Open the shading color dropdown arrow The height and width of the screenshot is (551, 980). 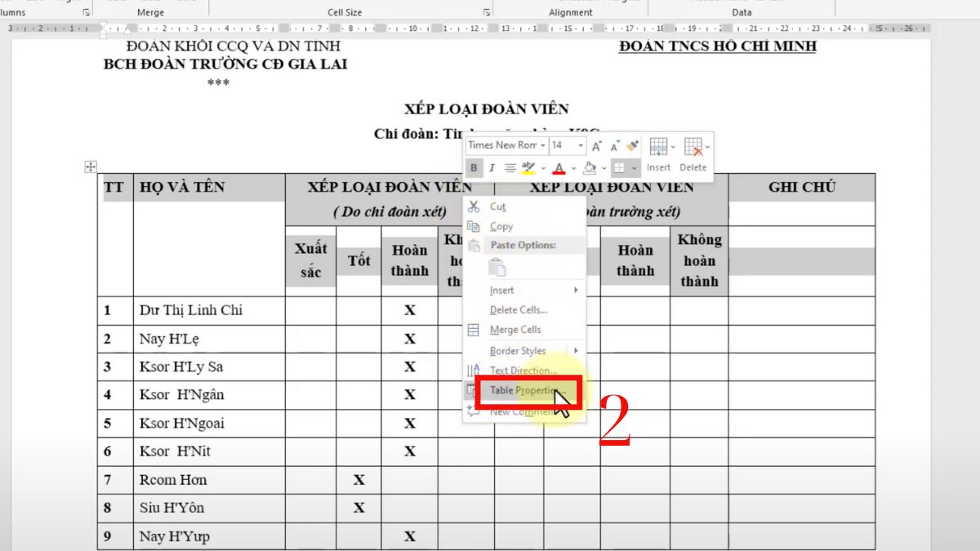coord(604,169)
